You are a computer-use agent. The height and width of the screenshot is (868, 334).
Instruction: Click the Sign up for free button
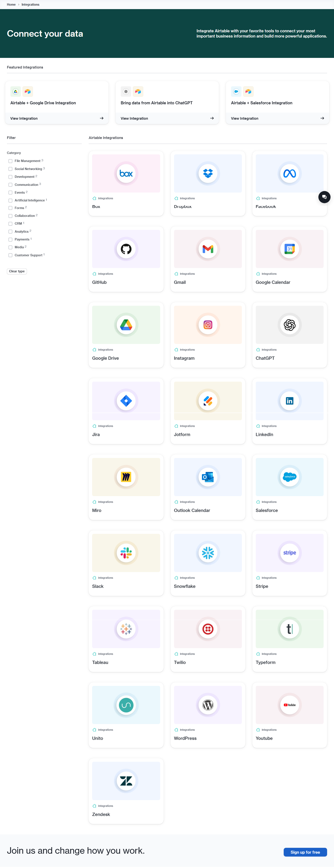(305, 852)
